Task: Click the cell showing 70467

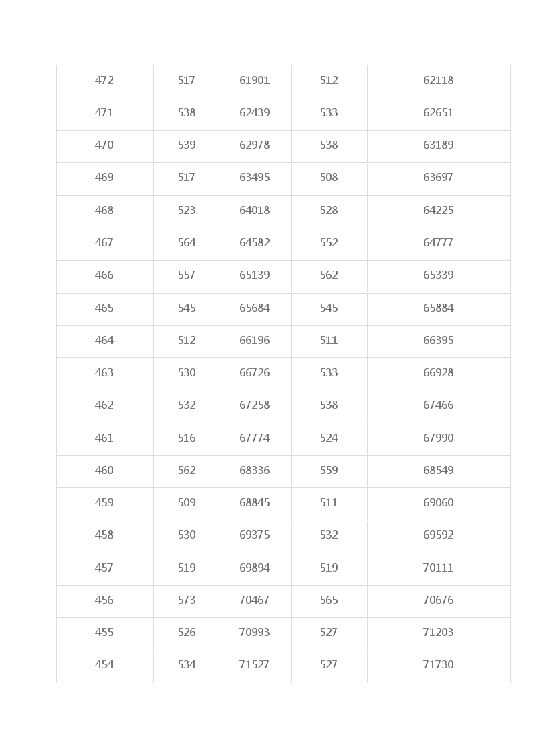Action: click(255, 600)
